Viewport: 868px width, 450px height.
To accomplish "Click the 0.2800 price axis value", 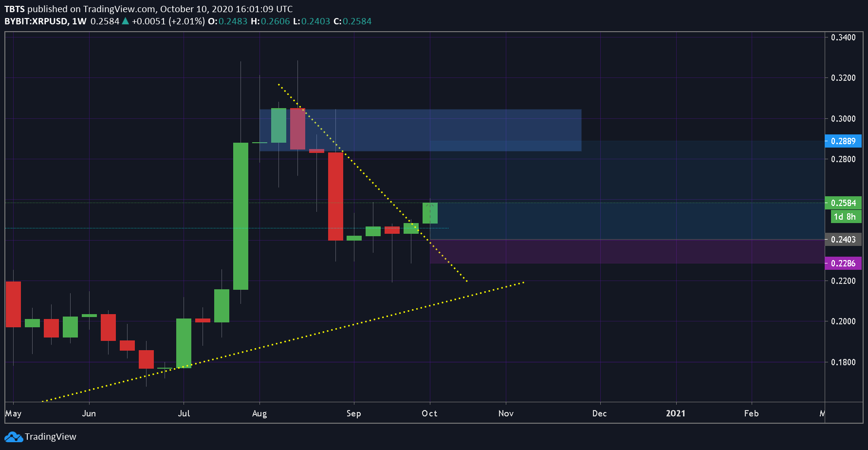I will point(843,159).
